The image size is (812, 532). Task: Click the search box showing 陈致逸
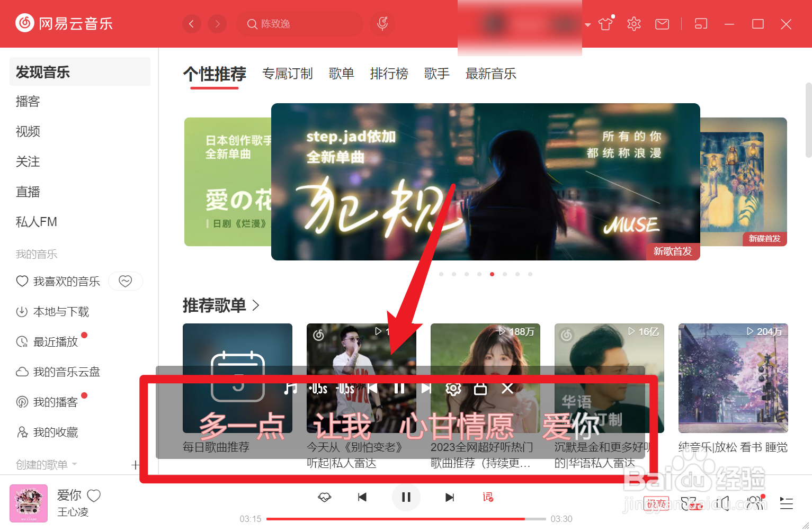point(300,24)
